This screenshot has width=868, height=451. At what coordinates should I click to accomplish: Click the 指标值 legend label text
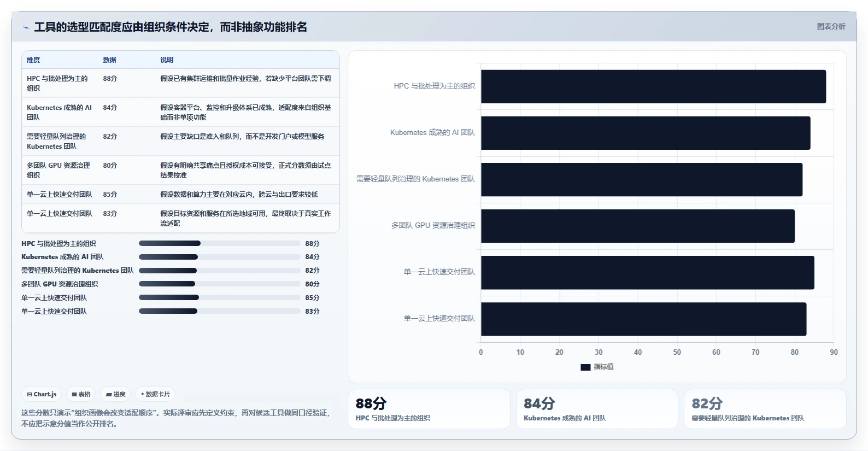pyautogui.click(x=603, y=367)
